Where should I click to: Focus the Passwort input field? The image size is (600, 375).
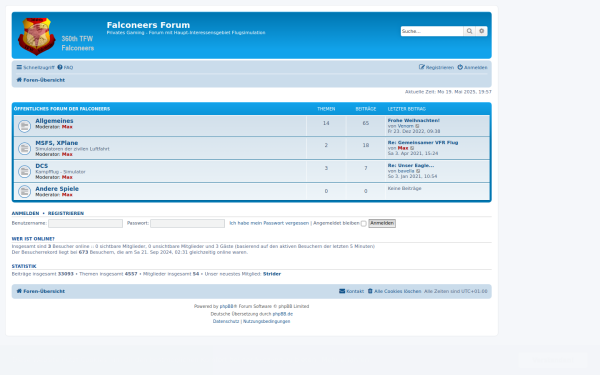pos(188,223)
